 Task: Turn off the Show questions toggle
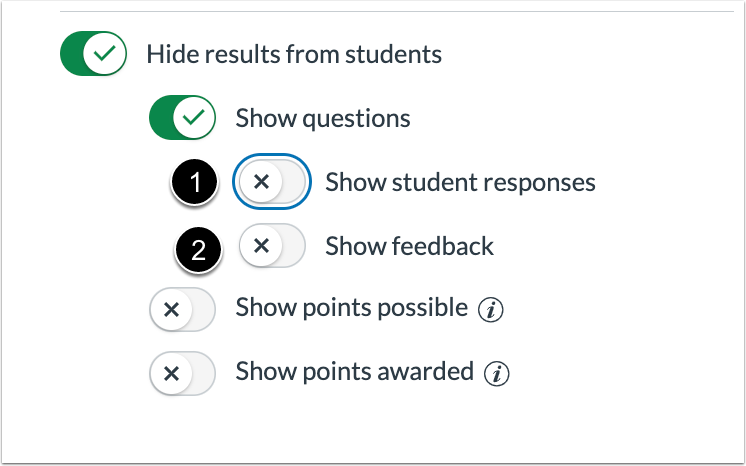pyautogui.click(x=182, y=118)
